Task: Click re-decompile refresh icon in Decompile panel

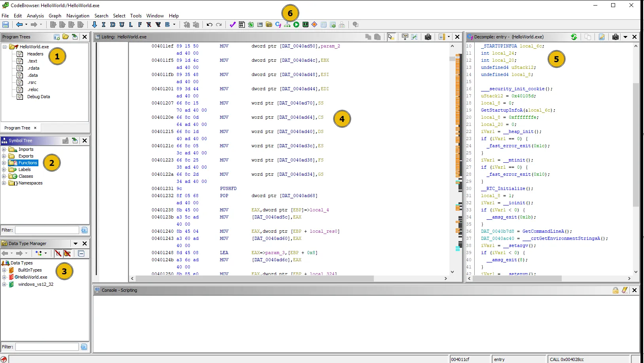Action: point(574,37)
